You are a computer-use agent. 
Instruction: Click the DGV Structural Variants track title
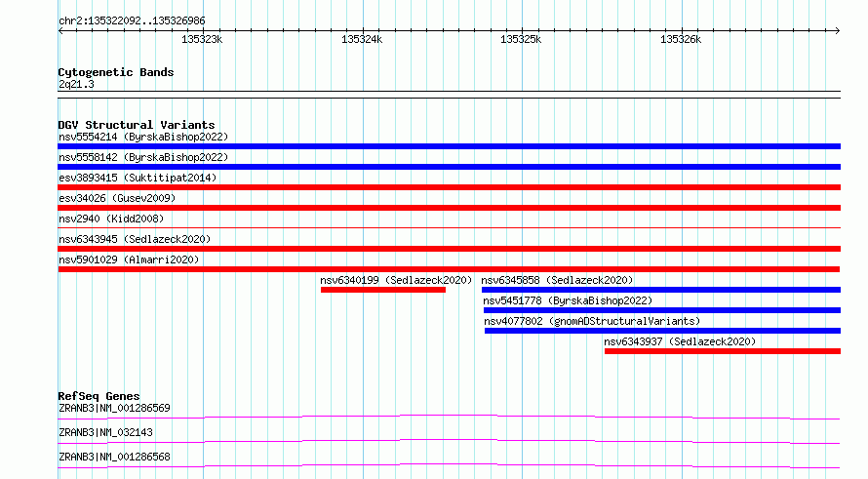click(137, 125)
